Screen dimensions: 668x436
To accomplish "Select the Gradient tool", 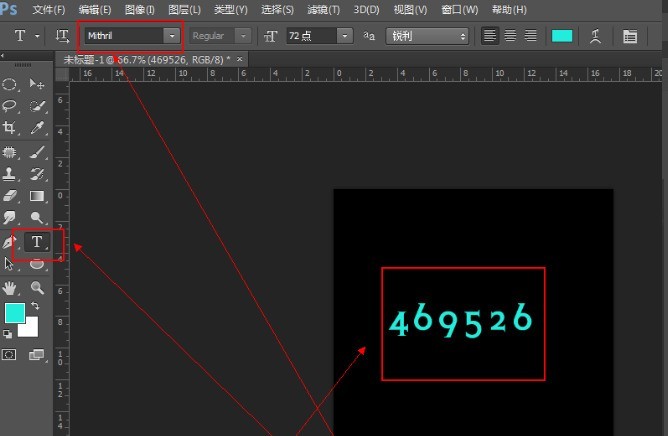I will 37,196.
